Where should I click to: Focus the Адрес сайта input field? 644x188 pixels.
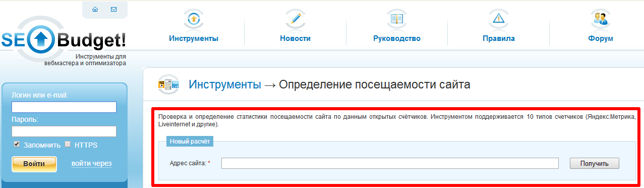coord(390,163)
